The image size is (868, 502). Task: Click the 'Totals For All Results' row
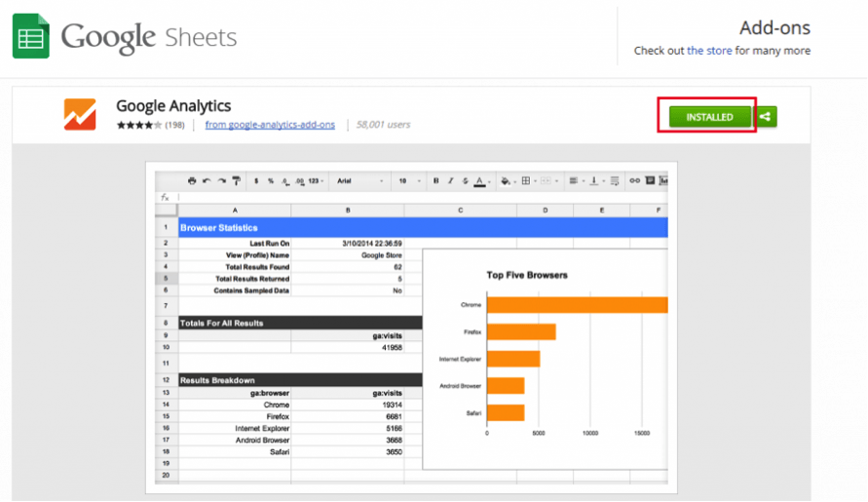tap(300, 323)
